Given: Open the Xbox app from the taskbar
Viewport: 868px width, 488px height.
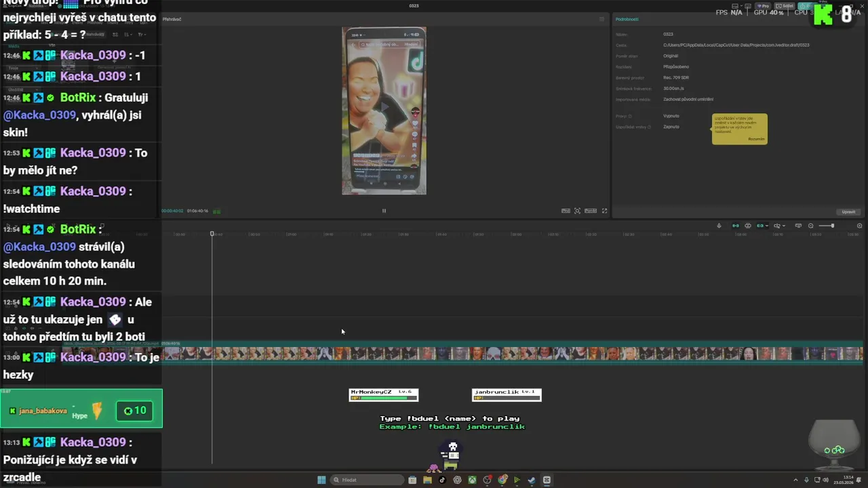Looking at the screenshot, I should point(472,480).
